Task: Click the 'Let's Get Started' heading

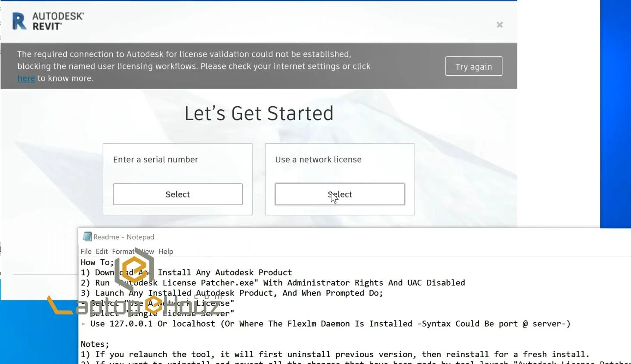Action: [x=259, y=114]
